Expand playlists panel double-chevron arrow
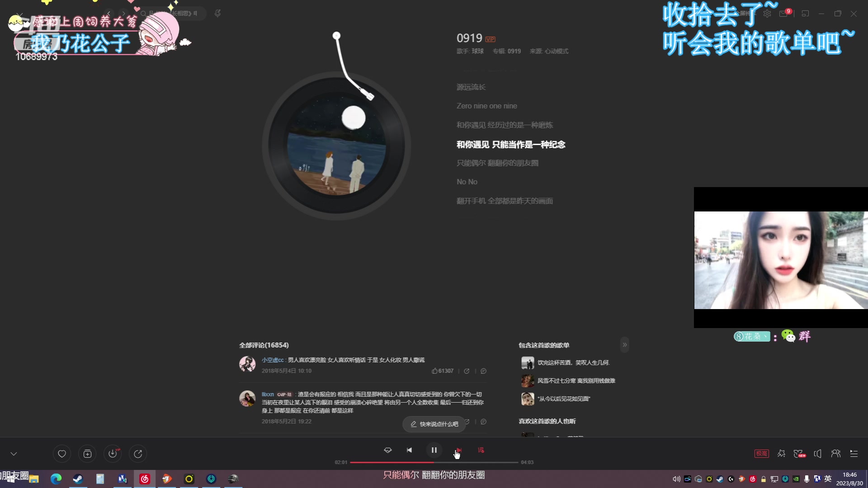This screenshot has width=868, height=488. pos(624,345)
